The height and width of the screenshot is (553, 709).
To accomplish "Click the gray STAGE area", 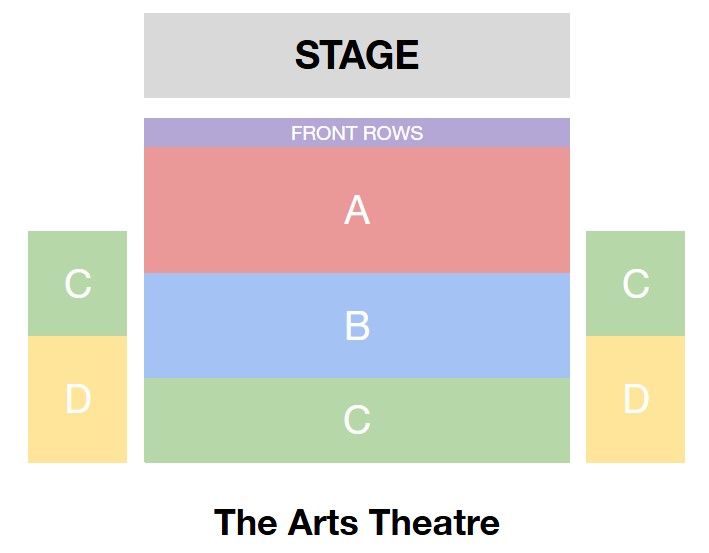I will point(357,55).
